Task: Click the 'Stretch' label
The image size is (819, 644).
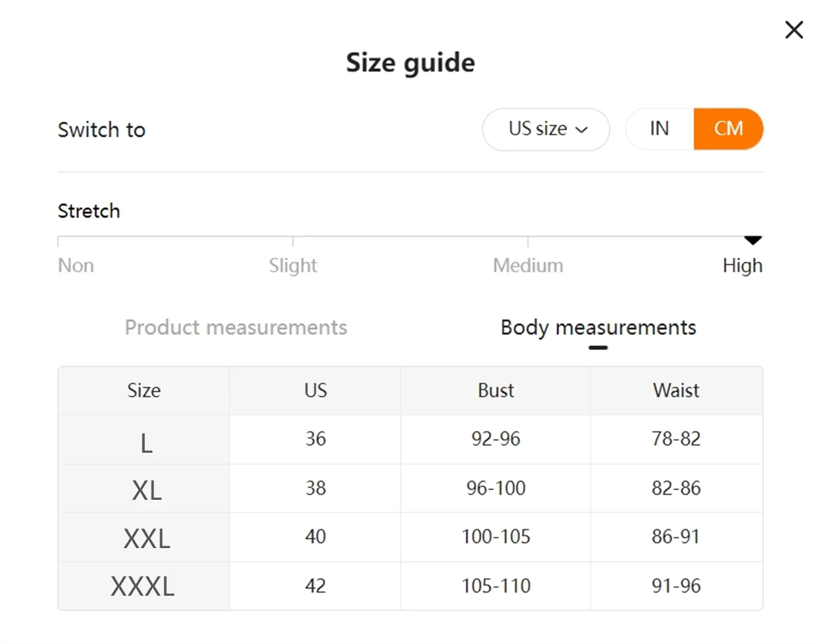Action: (89, 211)
